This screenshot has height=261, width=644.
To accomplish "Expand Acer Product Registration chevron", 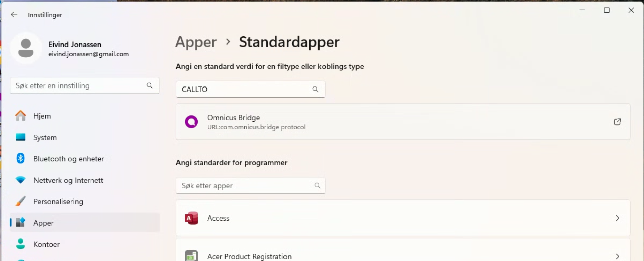I will pyautogui.click(x=617, y=256).
